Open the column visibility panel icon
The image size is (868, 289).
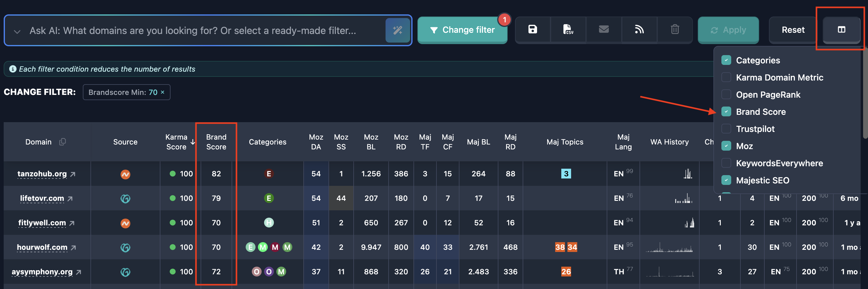(x=841, y=30)
